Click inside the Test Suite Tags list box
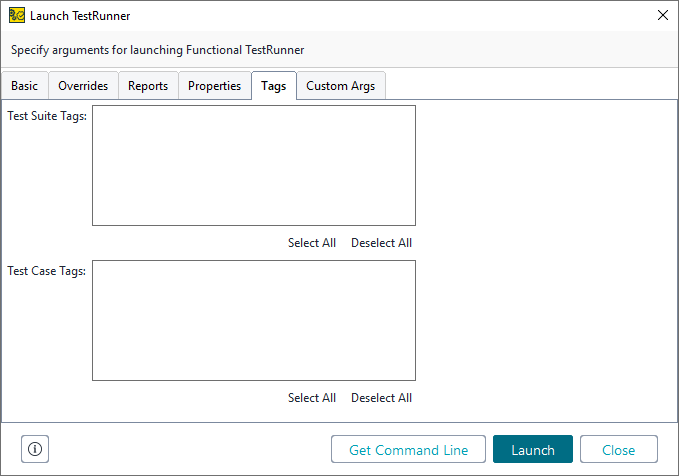 pos(254,165)
